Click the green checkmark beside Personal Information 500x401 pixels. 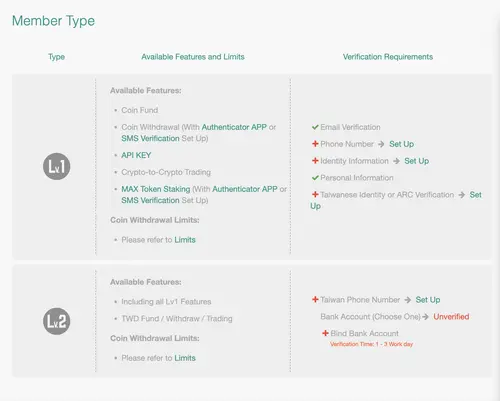[x=315, y=178]
